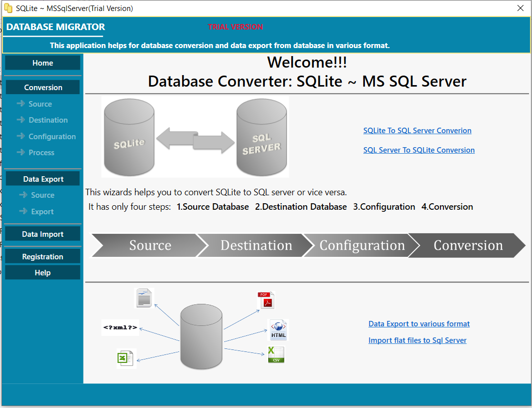Open SQL Server To SQLite Conversion link
This screenshot has height=408, width=532.
(x=419, y=150)
